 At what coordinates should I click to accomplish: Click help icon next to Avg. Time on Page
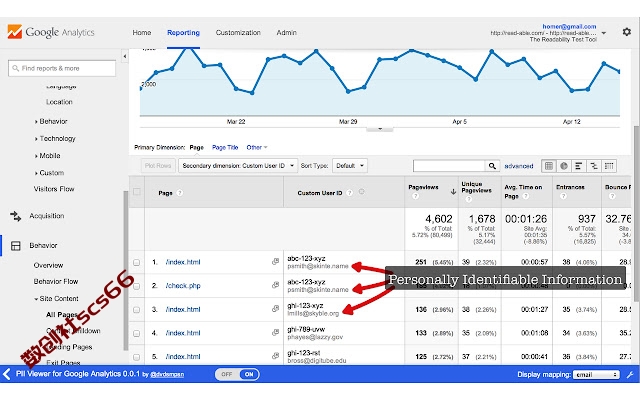(526, 196)
